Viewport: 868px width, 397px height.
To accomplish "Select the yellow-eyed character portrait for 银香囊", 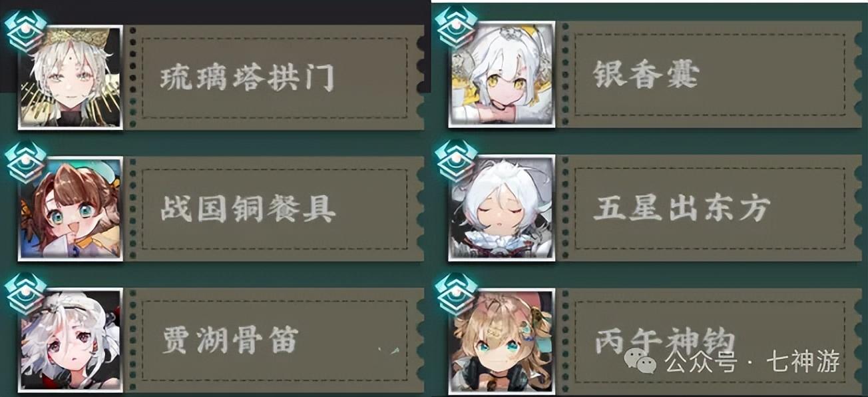I will point(501,75).
